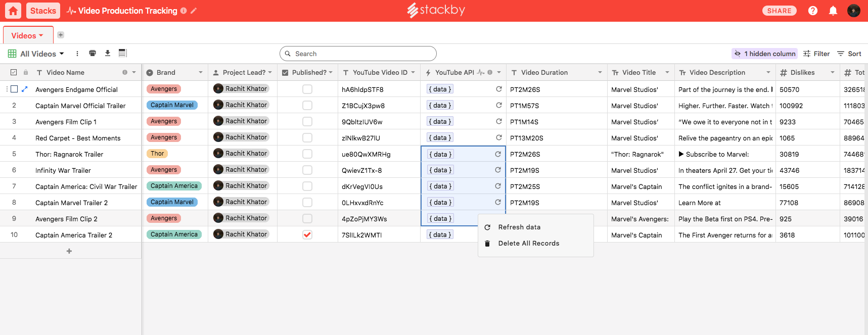Expand the Video Duration column menu

[600, 72]
